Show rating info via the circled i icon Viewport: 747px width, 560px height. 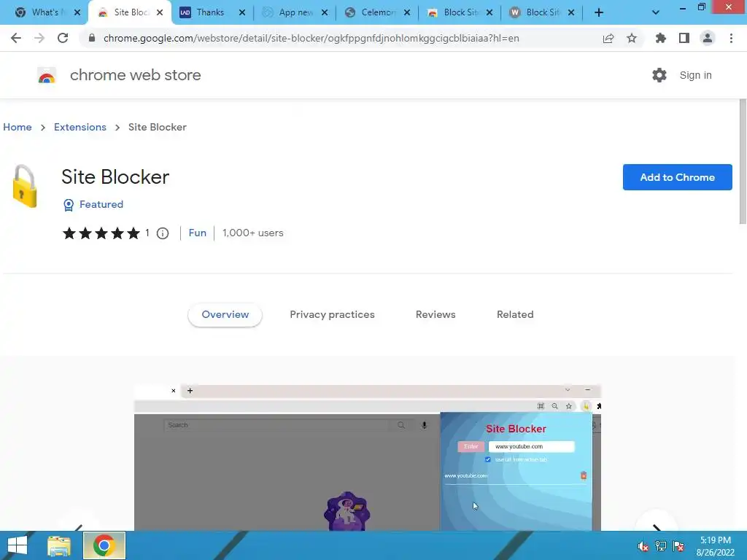163,233
